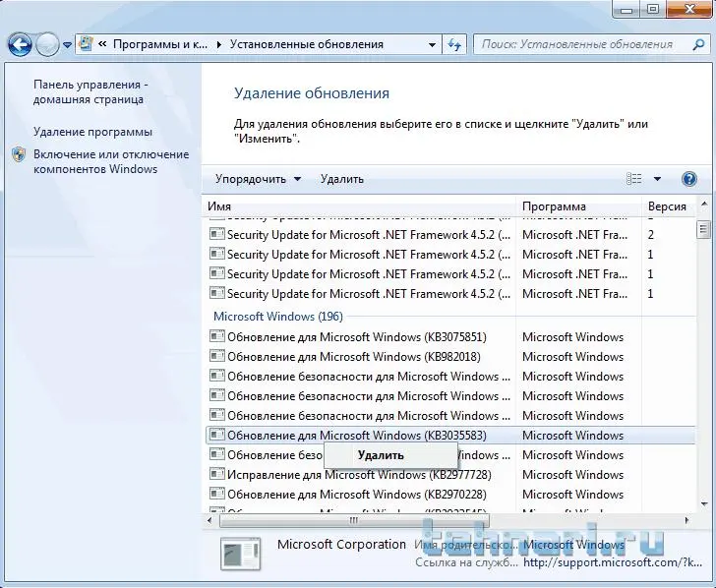Screen dimensions: 716x588
Task: Click scroll-down arrow of the vertical scrollbar
Action: coord(703,505)
